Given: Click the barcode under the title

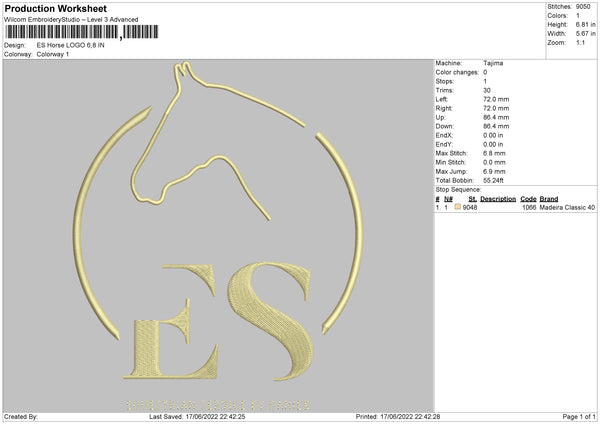Looking at the screenshot, I should 82,32.
